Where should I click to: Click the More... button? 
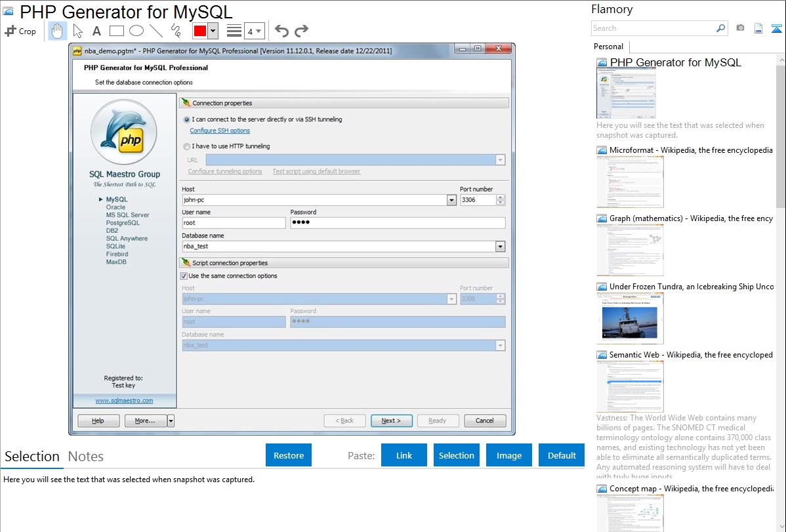point(146,420)
